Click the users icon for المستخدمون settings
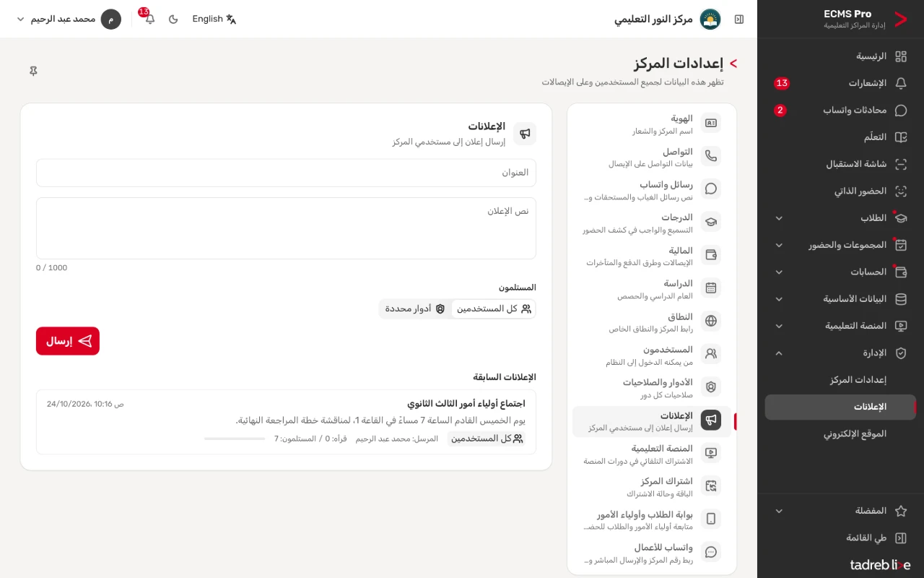The image size is (924, 578). pos(711,354)
